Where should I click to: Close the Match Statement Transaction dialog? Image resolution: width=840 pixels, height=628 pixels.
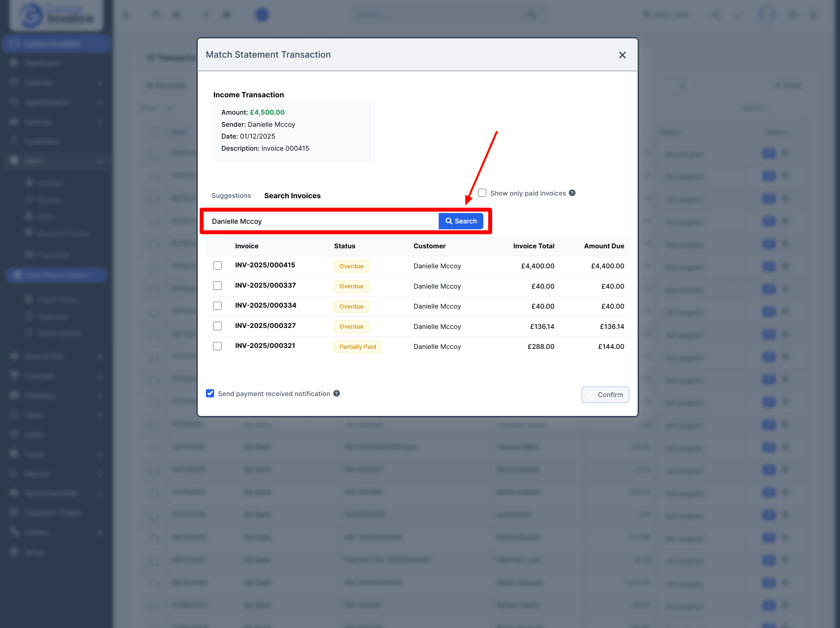pyautogui.click(x=622, y=55)
